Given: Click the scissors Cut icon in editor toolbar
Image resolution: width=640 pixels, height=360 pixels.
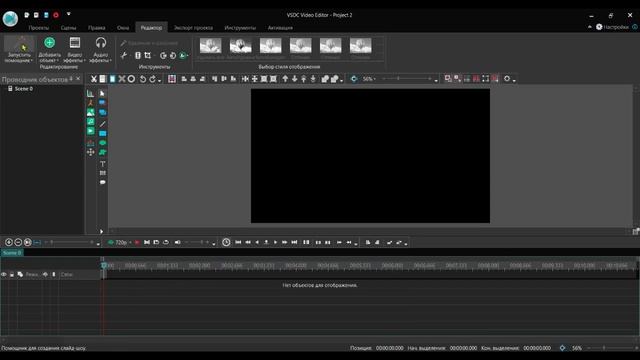Looking at the screenshot, I should pyautogui.click(x=94, y=79).
